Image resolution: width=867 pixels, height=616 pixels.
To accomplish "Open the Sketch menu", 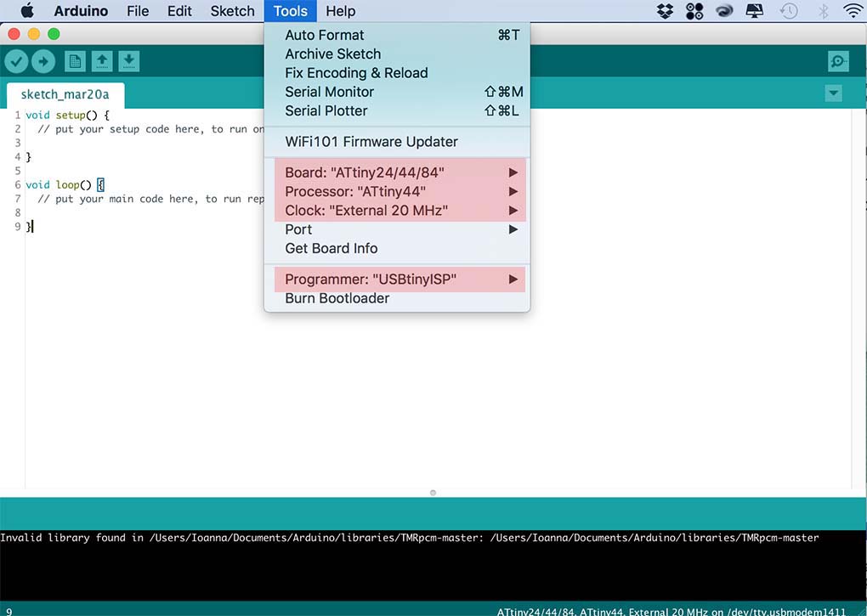I will coord(232,11).
